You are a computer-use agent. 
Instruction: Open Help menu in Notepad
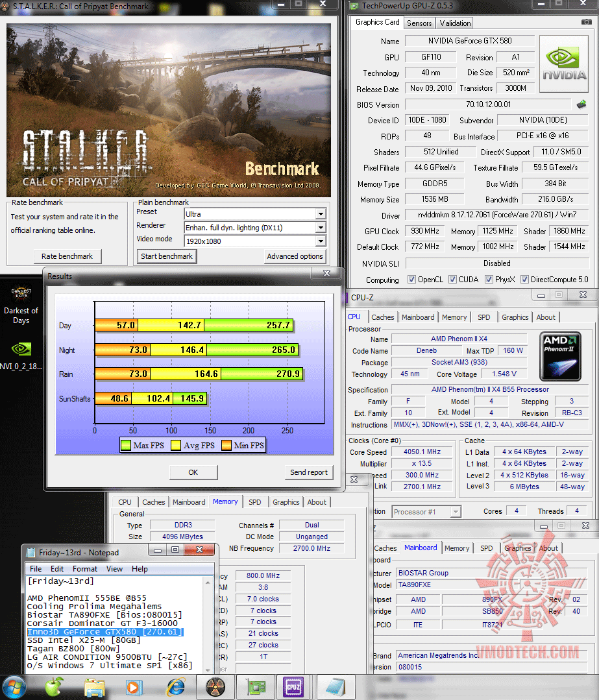point(140,569)
